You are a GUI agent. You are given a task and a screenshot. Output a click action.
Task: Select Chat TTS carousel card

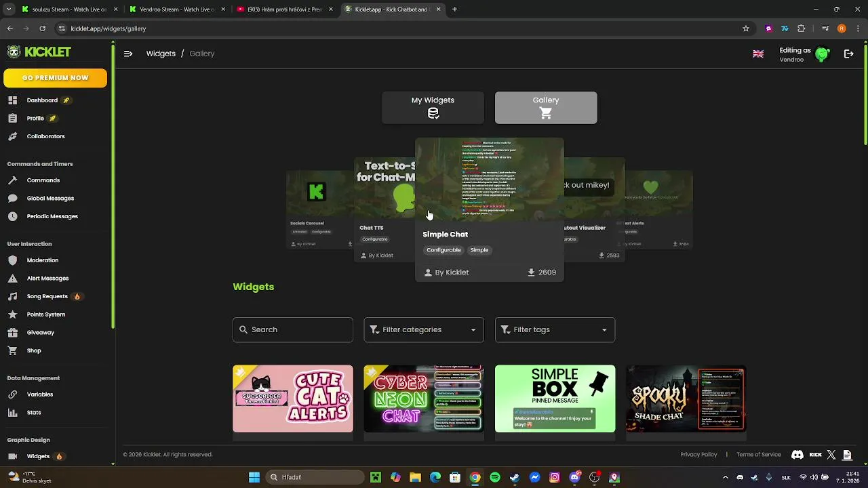coord(384,210)
